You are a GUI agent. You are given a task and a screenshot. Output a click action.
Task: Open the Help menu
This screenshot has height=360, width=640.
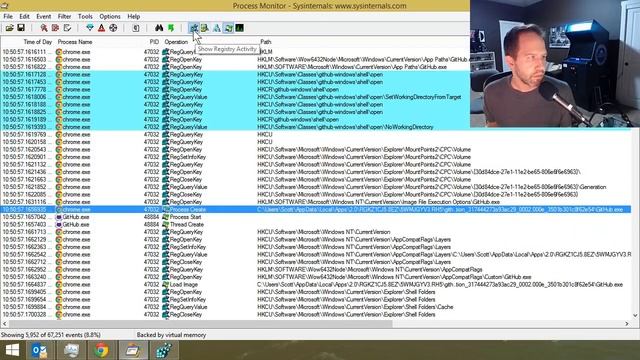(x=133, y=16)
